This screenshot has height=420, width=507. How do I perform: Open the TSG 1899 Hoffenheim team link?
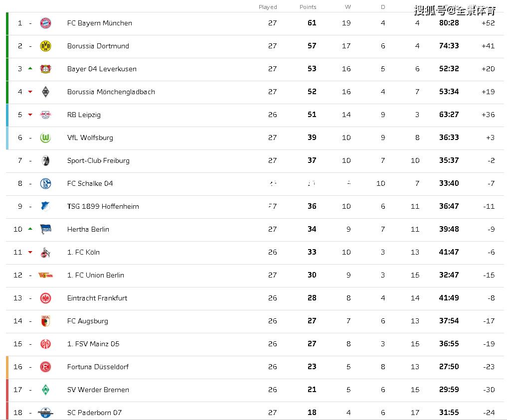(103, 206)
